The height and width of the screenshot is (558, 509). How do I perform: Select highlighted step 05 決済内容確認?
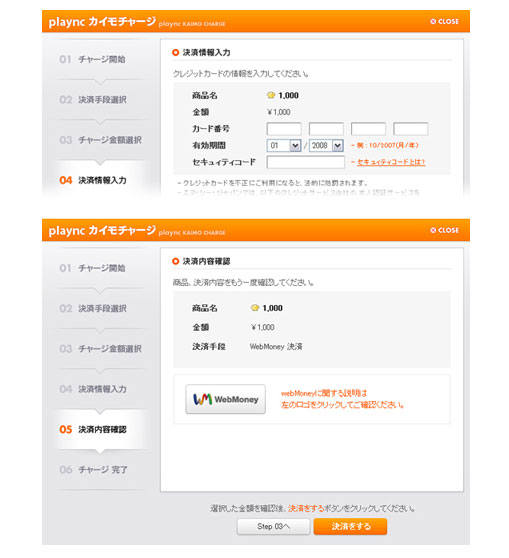pyautogui.click(x=93, y=429)
